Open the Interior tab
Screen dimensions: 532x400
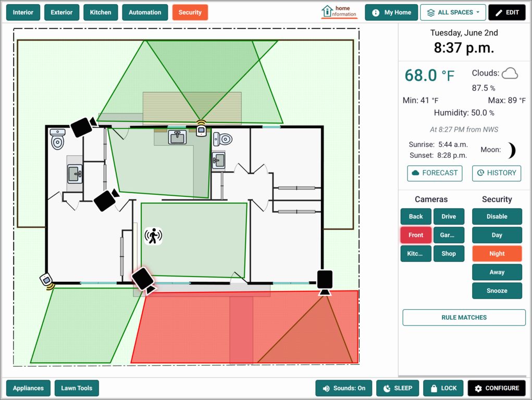(x=23, y=12)
